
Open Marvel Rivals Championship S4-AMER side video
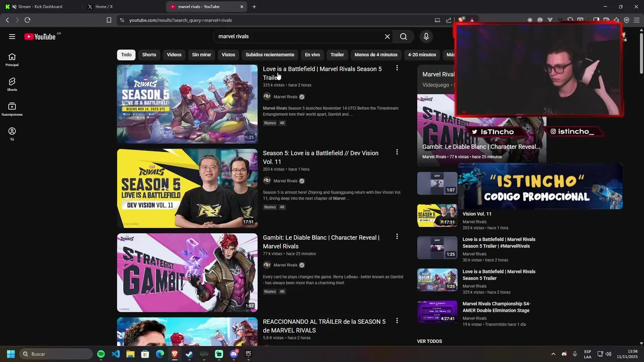tap(497, 307)
